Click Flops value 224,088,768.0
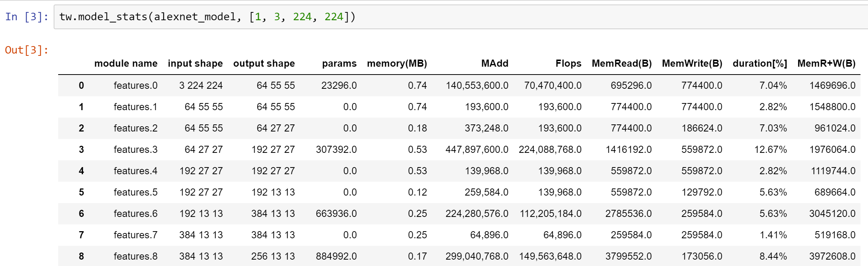This screenshot has width=868, height=266. [550, 149]
